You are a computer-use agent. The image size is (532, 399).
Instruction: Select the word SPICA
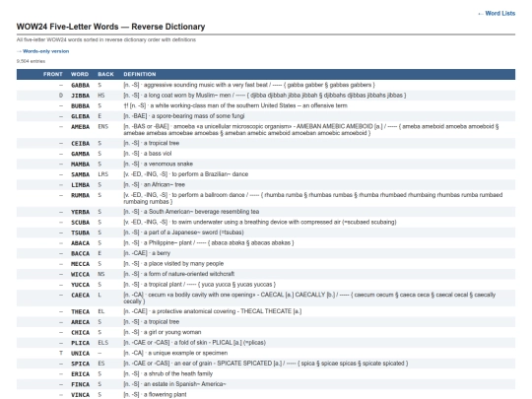point(81,364)
